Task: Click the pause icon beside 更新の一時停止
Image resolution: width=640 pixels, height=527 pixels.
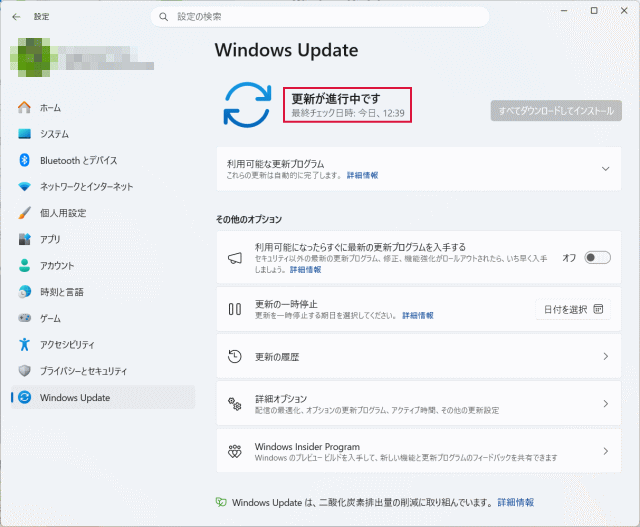Action: point(235,309)
